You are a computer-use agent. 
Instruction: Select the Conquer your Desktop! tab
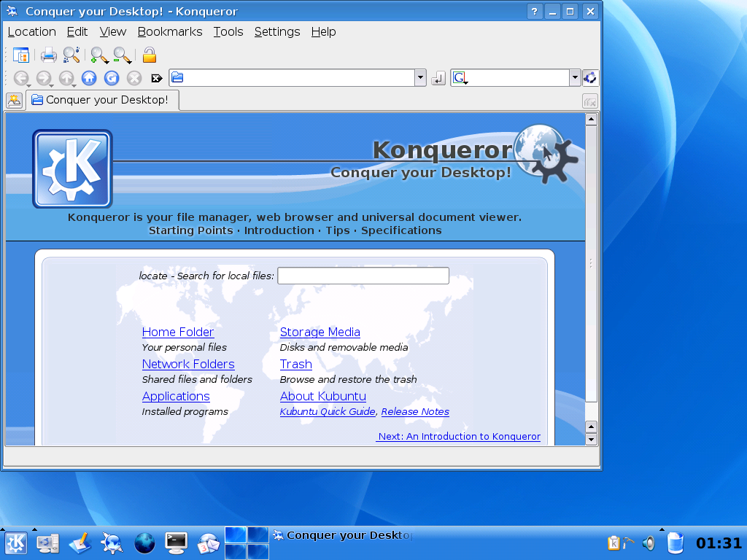click(x=102, y=100)
